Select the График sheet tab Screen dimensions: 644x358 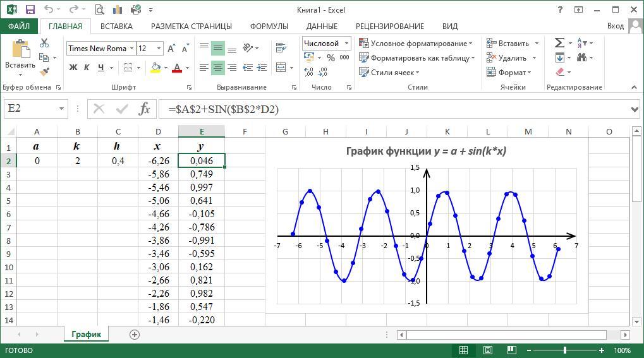(x=86, y=334)
